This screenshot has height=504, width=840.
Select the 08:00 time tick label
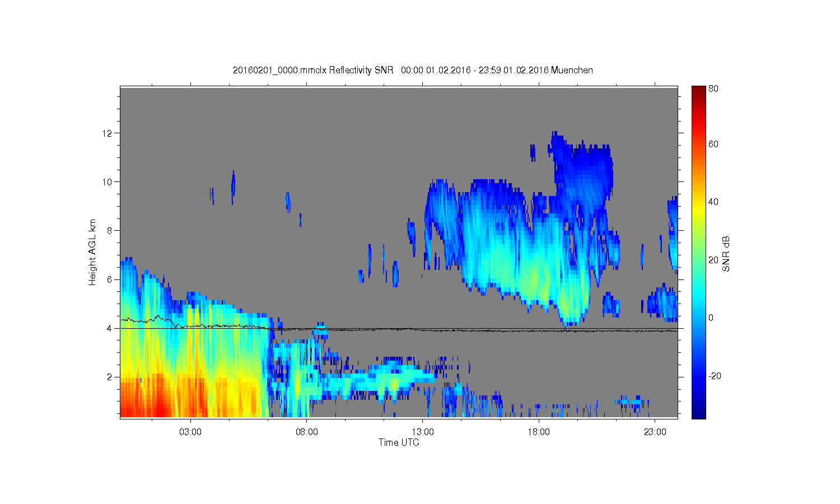click(x=307, y=432)
